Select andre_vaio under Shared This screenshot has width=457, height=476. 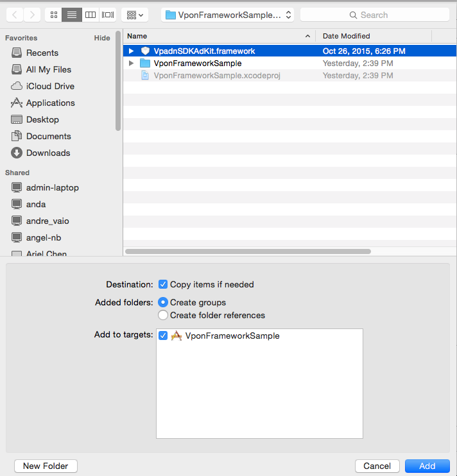(47, 221)
